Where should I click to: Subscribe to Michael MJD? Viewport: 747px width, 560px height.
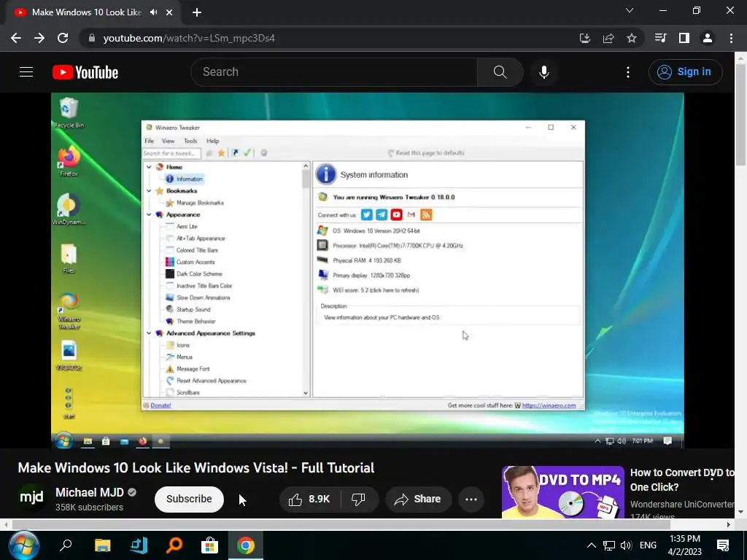point(189,499)
